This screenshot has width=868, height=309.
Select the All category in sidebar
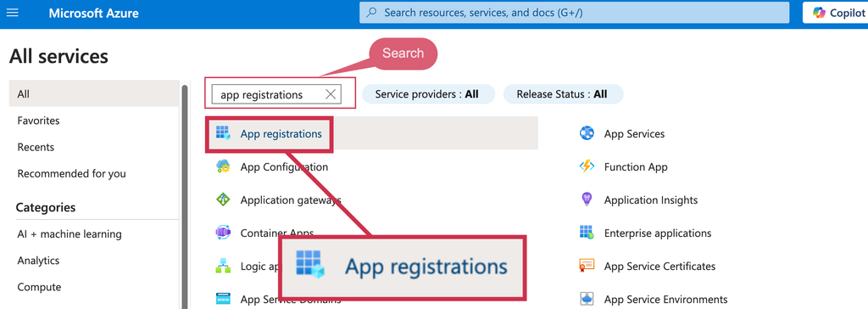click(94, 93)
